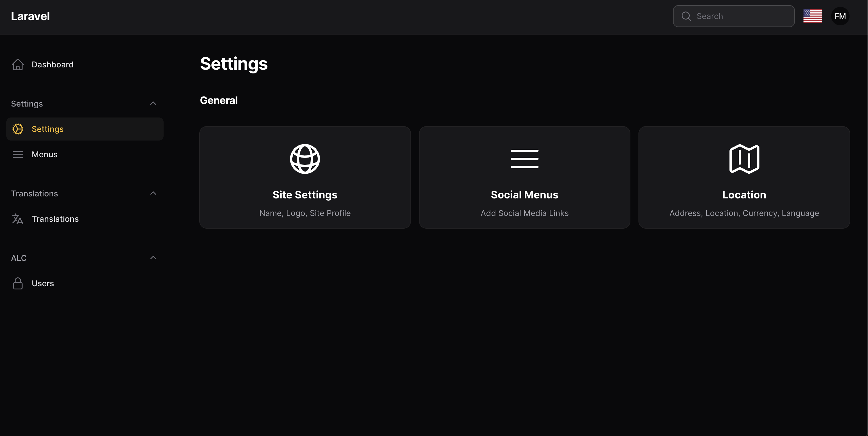Screen dimensions: 868x436
Task: Open the Location settings card title
Action: (x=744, y=195)
